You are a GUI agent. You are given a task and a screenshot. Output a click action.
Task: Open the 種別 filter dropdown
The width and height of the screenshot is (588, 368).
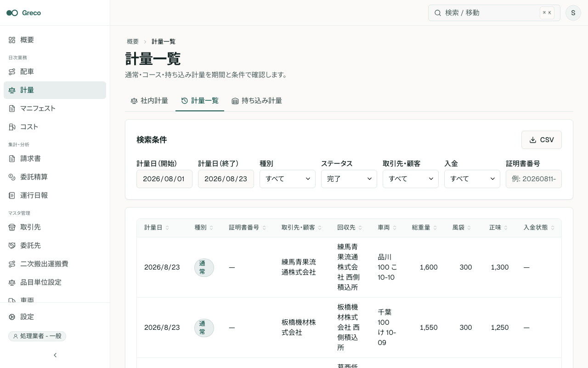pos(288,179)
